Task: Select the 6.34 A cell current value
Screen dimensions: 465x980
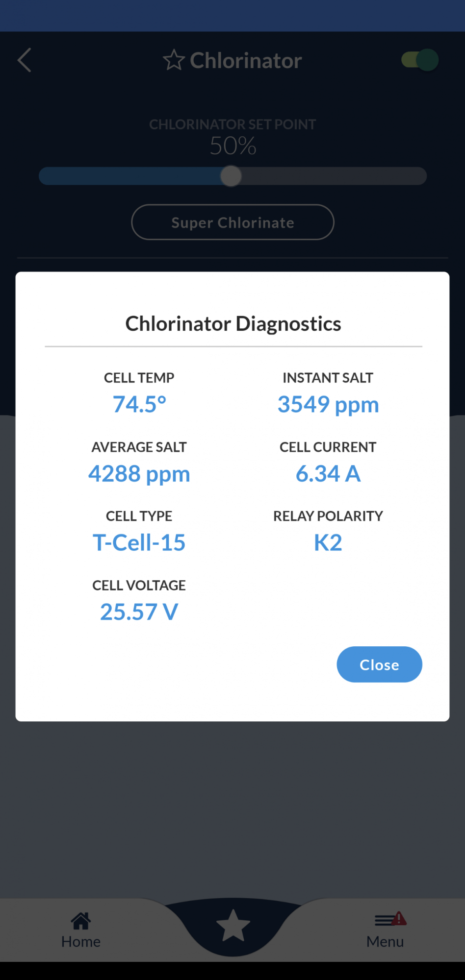Action: pyautogui.click(x=328, y=474)
